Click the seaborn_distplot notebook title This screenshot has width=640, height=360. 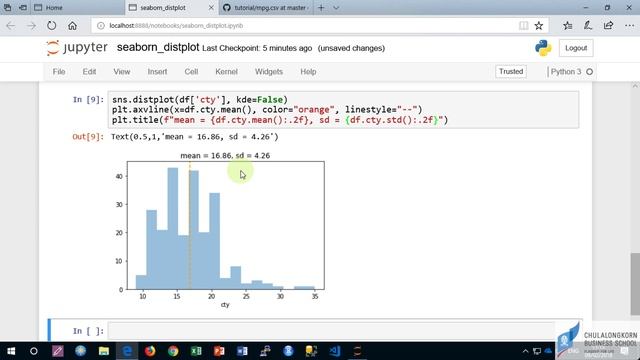[x=158, y=47]
